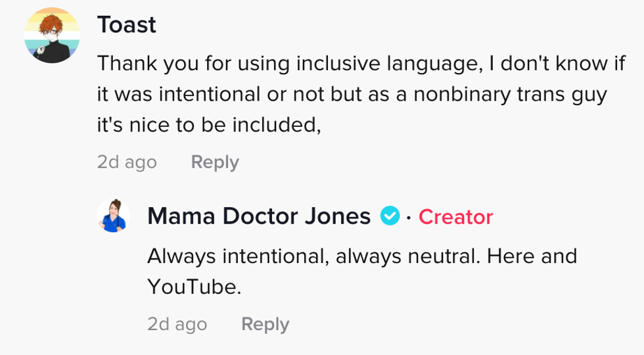Click the blue verified checkmark badge
The image size is (644, 355).
coord(390,216)
